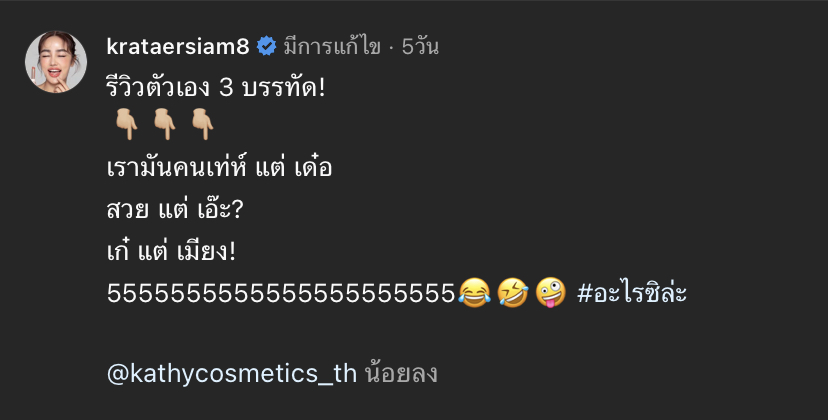Collapse the comment with 'น้อยลง'
The height and width of the screenshot is (420, 828).
coord(402,374)
